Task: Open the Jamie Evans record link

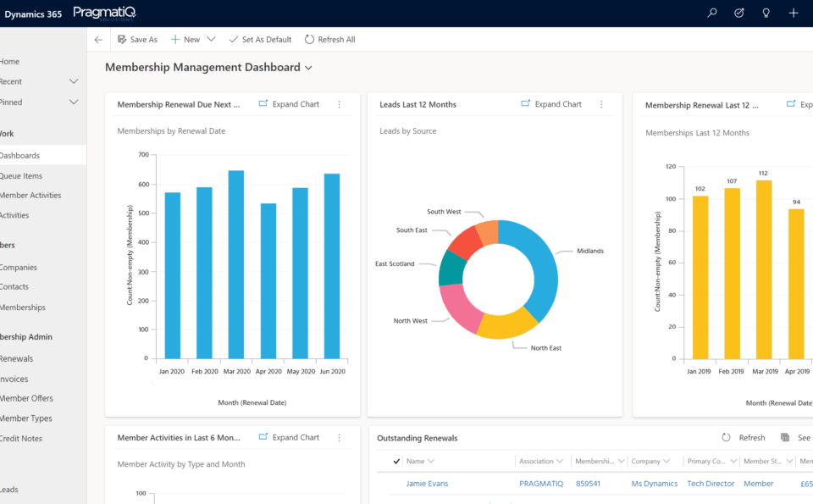Action: pyautogui.click(x=427, y=484)
